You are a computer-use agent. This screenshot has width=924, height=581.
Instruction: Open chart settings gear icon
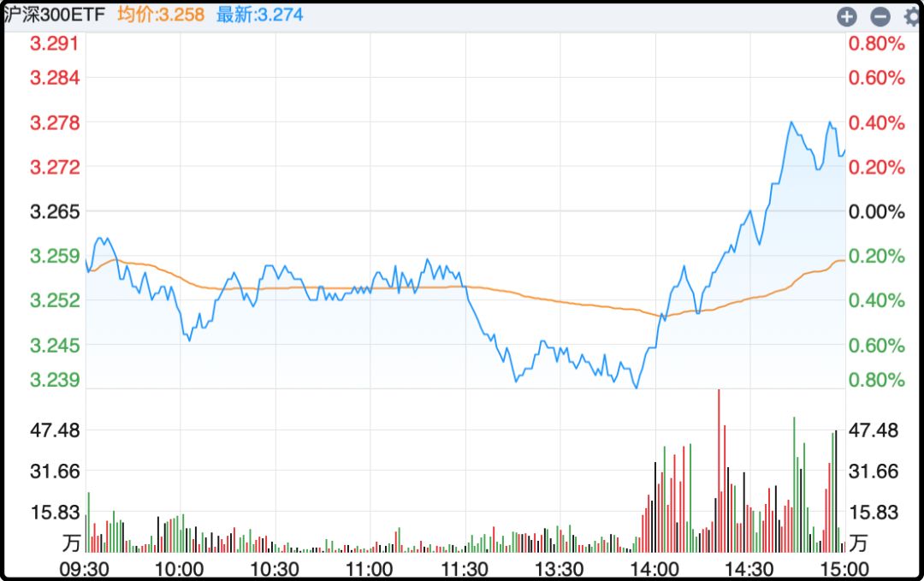point(913,16)
